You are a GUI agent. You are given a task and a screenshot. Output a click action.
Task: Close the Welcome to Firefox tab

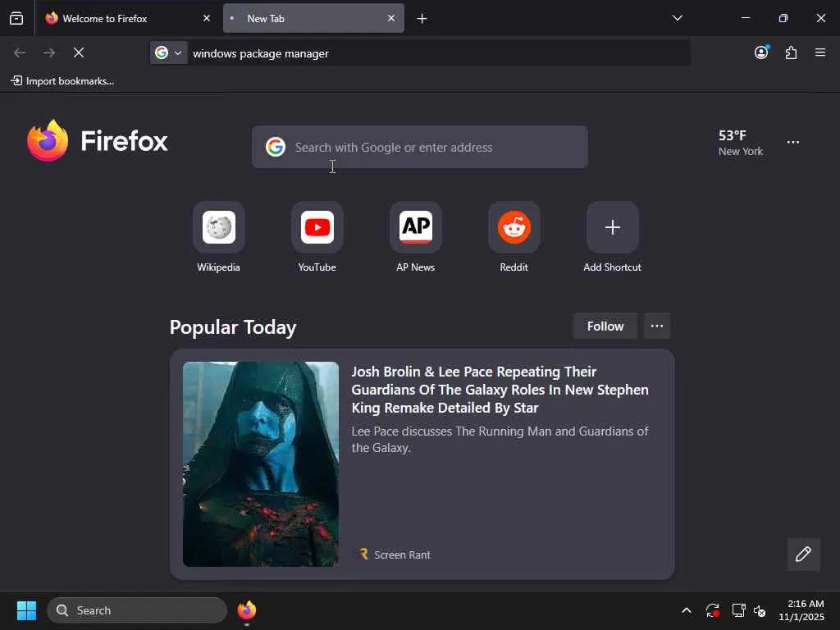[x=207, y=18]
